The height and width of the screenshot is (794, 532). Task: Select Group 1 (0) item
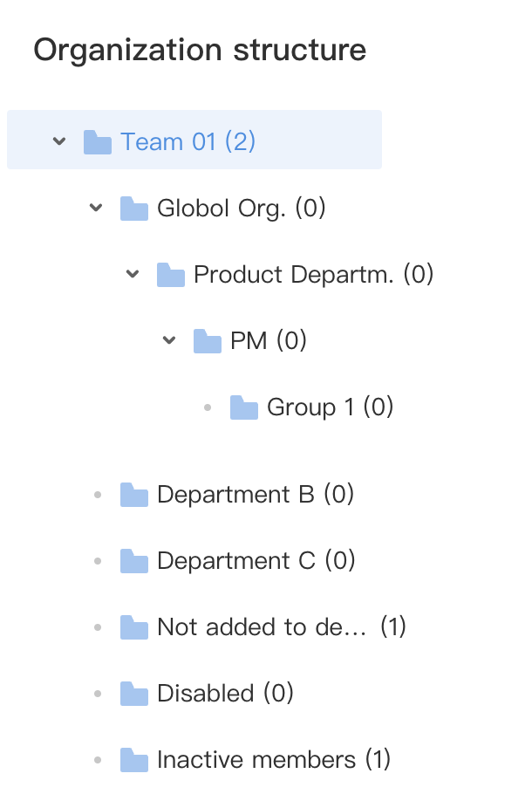pos(330,407)
